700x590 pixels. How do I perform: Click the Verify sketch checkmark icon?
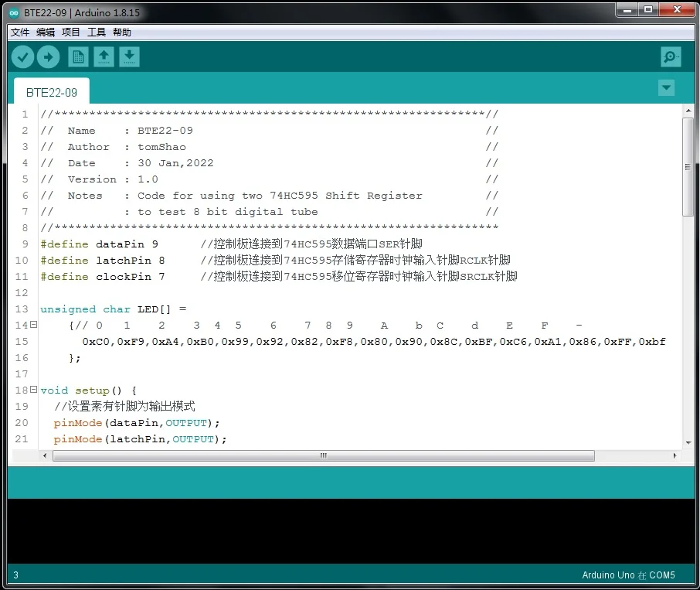click(23, 56)
